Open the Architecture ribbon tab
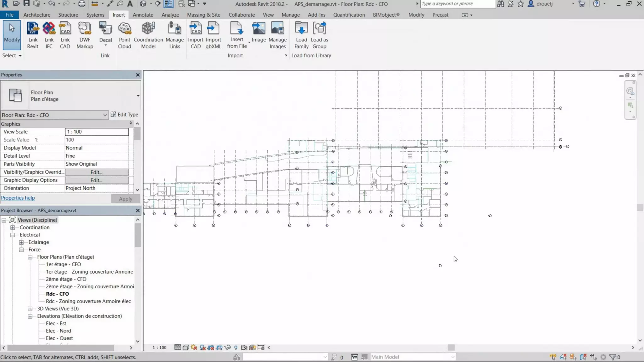Screen dimensions: 644x362 [37, 15]
